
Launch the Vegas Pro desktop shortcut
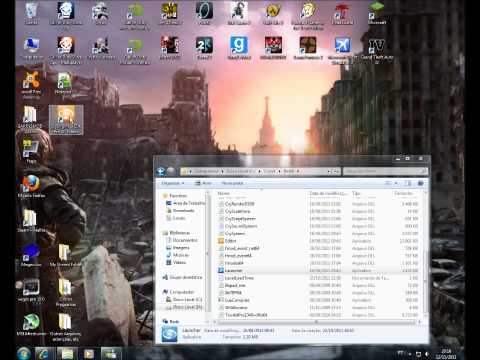[x=31, y=290]
